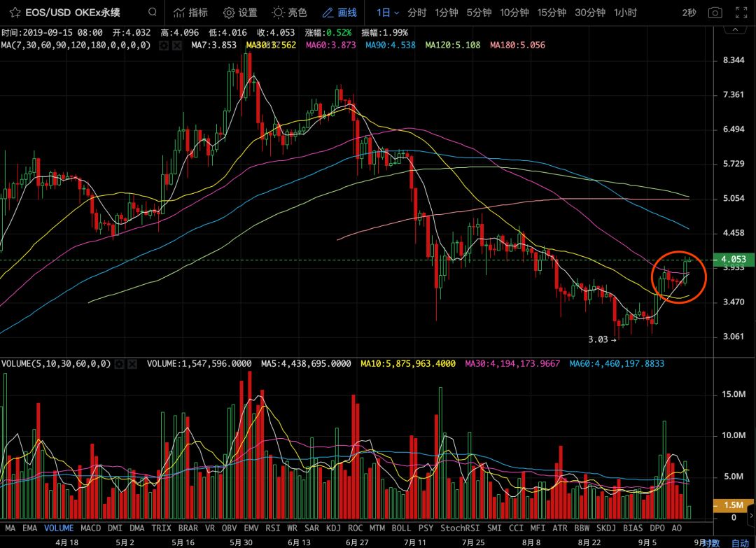Switch to the 5分钟 timeframe

click(x=479, y=13)
